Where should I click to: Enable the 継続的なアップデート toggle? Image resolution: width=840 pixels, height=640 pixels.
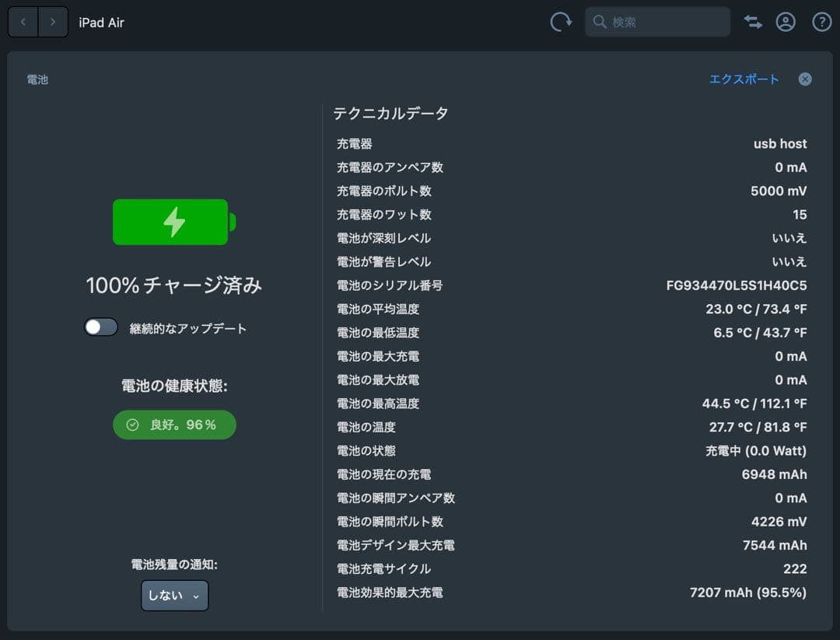tap(100, 327)
